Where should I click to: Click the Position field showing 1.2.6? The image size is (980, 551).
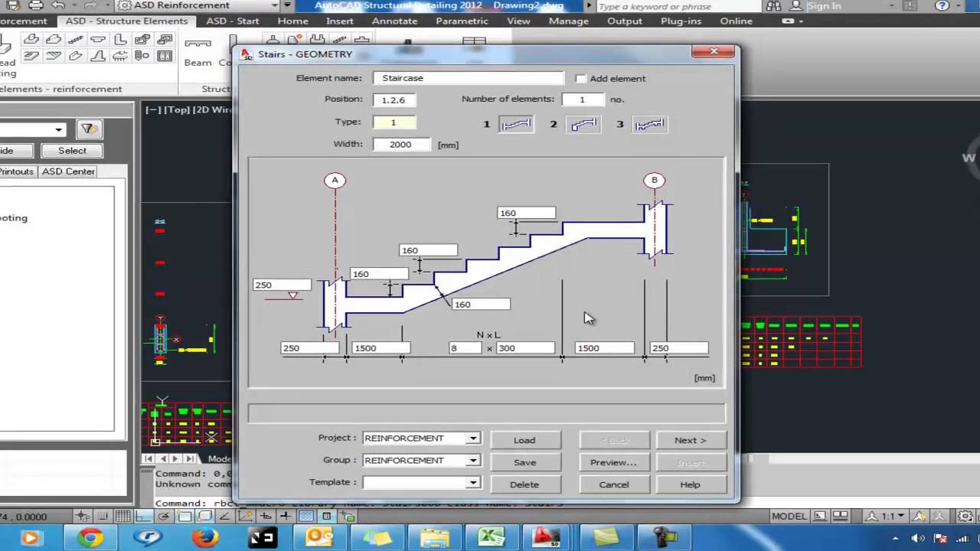(394, 99)
